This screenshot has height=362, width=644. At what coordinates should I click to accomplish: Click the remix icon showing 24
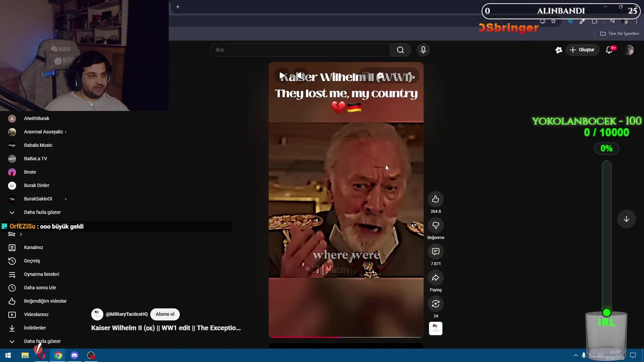tap(436, 304)
